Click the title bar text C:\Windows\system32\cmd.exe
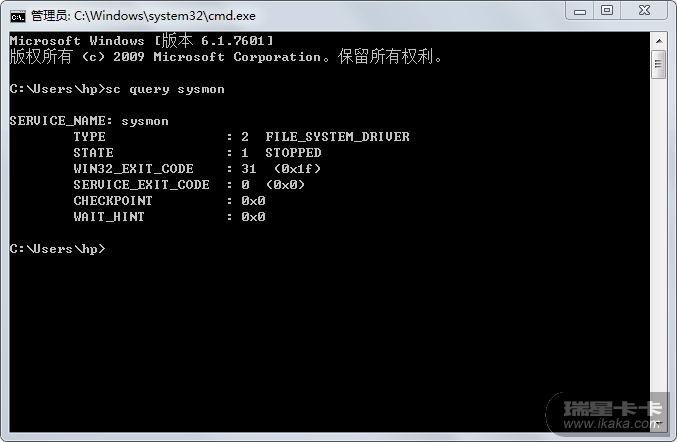677x442 pixels. pyautogui.click(x=165, y=16)
